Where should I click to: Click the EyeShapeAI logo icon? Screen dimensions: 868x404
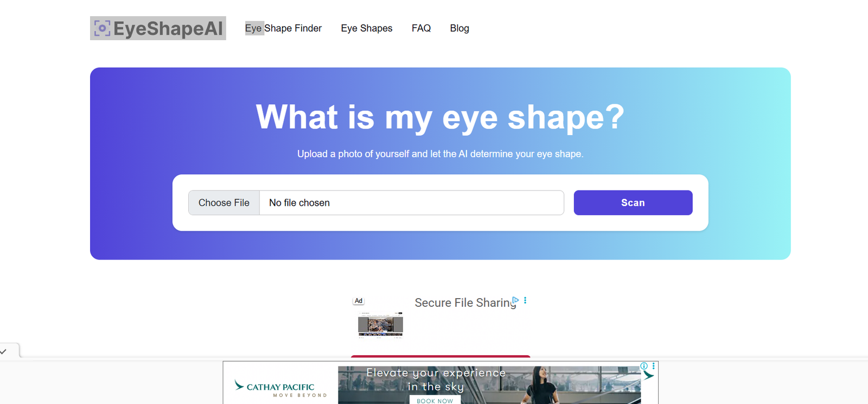pyautogui.click(x=102, y=28)
